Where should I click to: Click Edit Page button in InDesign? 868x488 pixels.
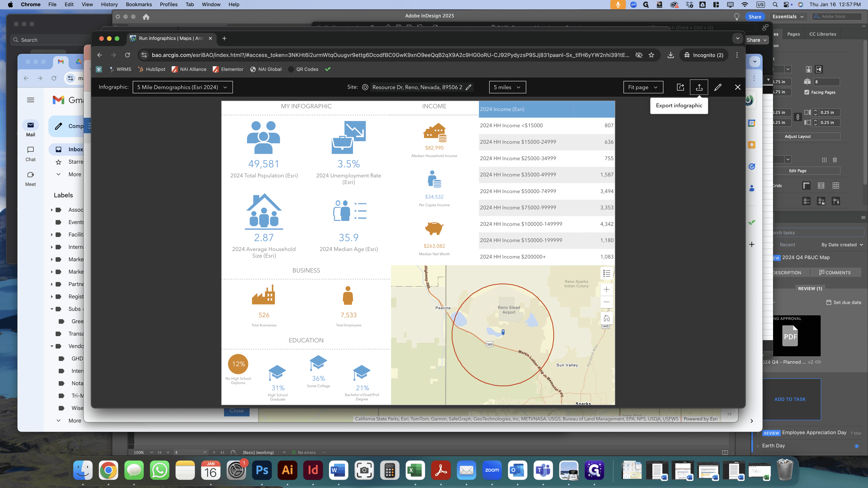pyautogui.click(x=797, y=171)
